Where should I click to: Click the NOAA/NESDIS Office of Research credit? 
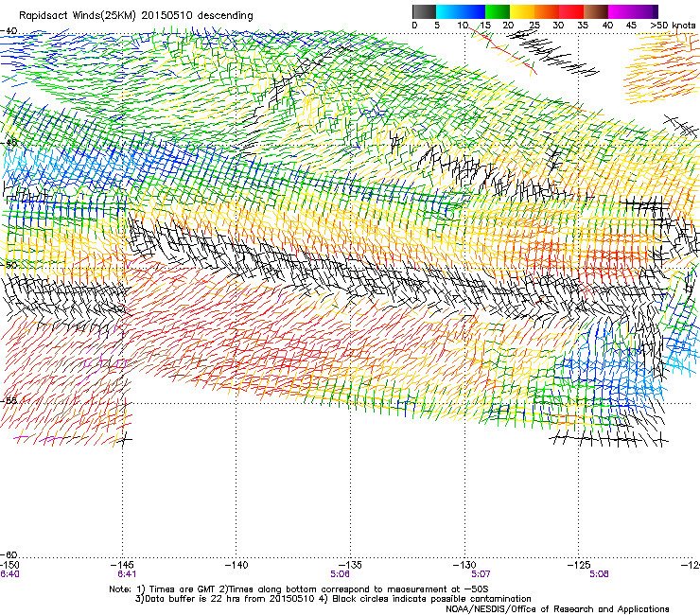[557, 609]
